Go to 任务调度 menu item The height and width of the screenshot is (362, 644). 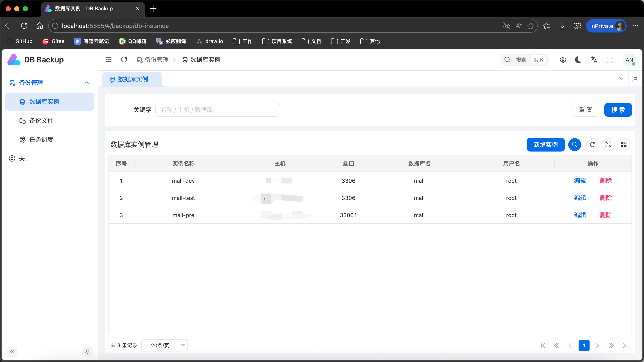[41, 139]
